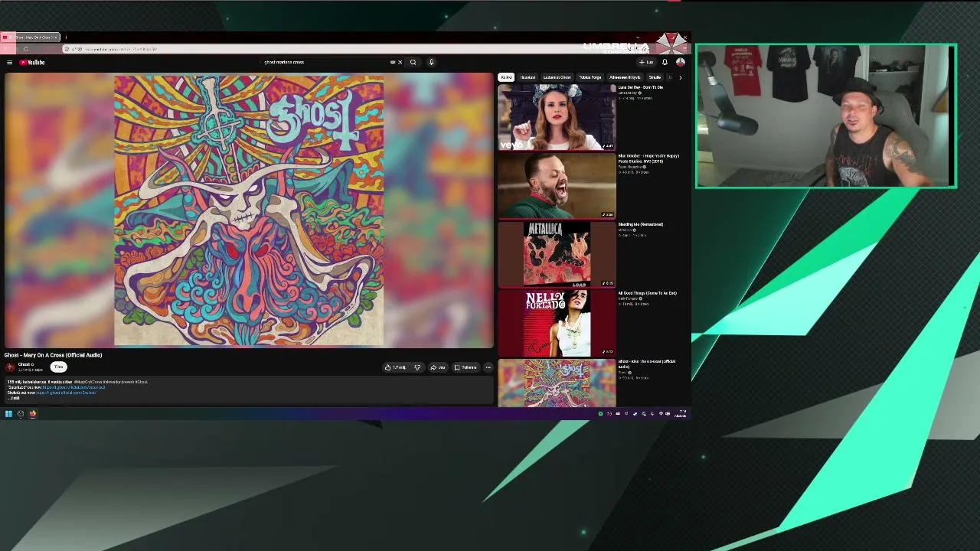Open the on-screen keyboard icon in search box

click(x=393, y=63)
